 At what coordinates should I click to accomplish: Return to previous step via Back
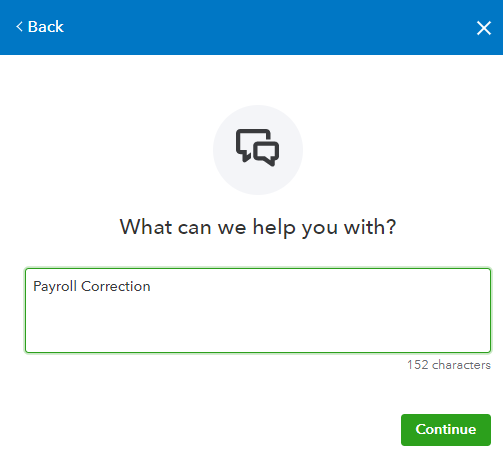40,27
